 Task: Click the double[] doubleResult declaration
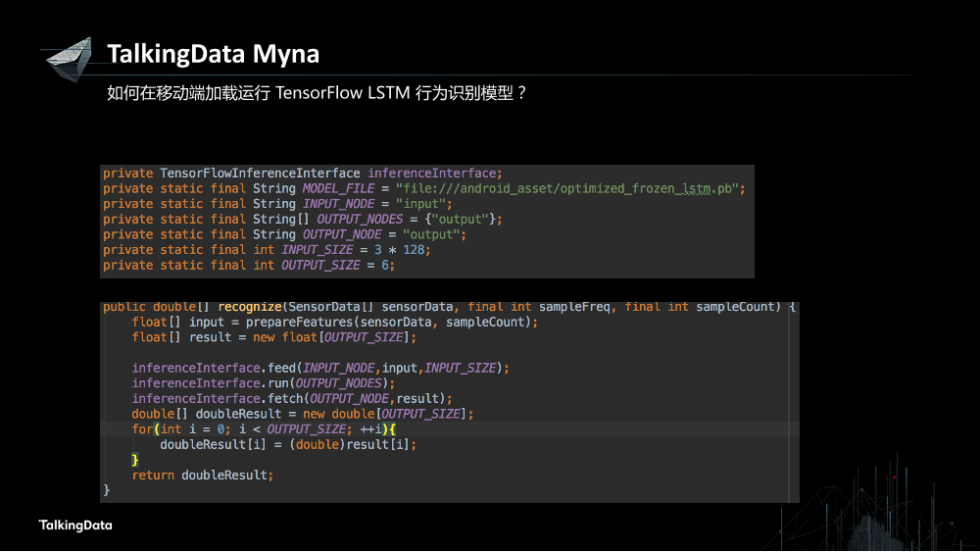click(x=303, y=414)
